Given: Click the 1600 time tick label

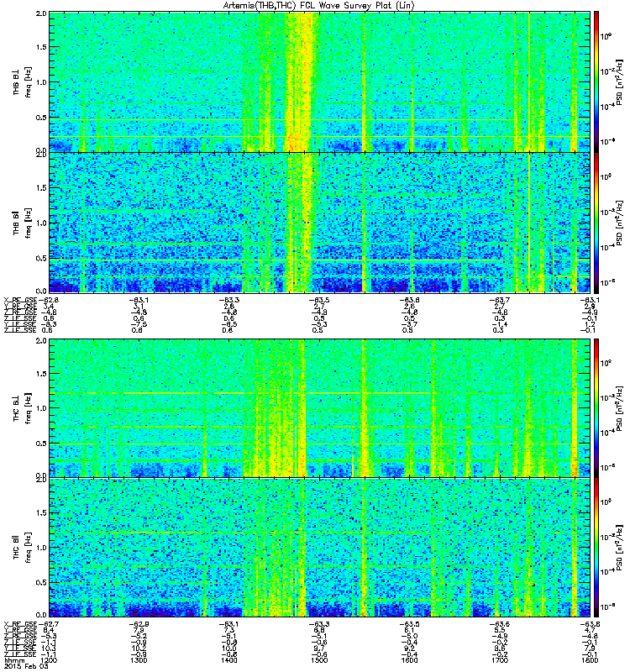Looking at the screenshot, I should (x=409, y=660).
